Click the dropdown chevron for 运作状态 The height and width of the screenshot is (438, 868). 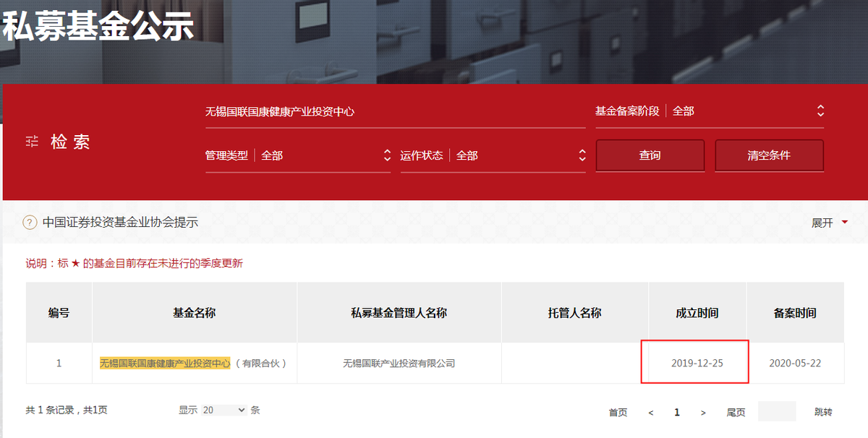582,155
